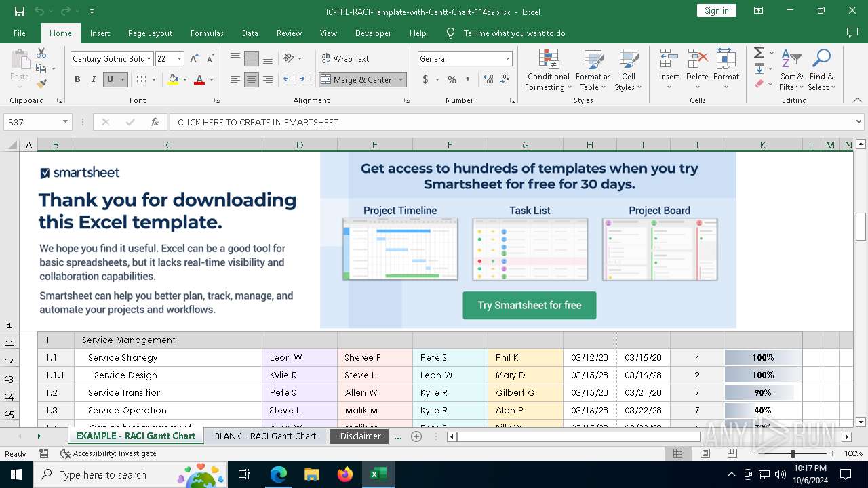Open the -Disclaimer- sheet tab

360,436
